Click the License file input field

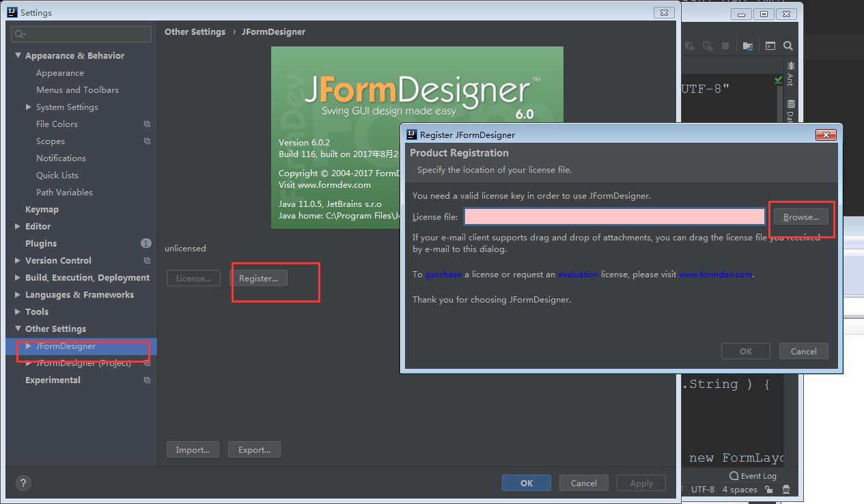tap(613, 216)
